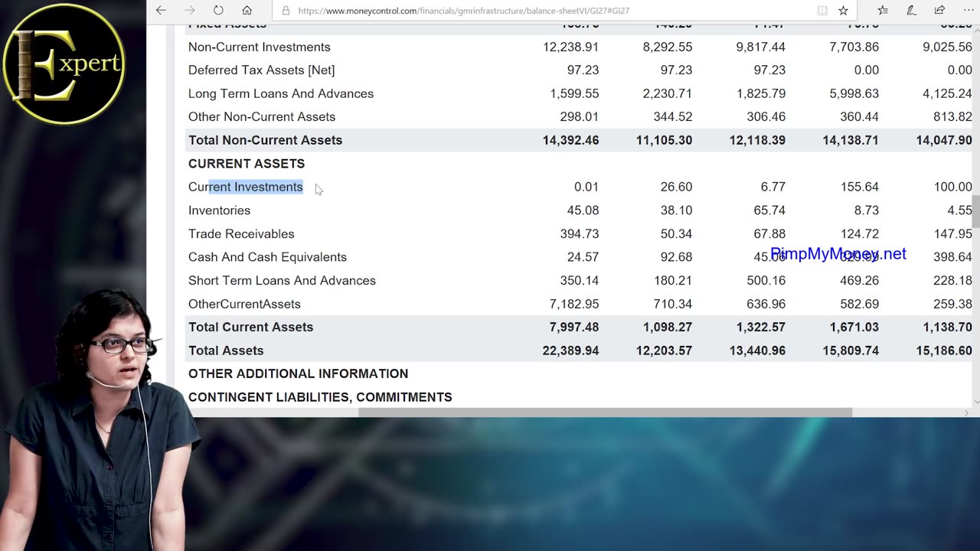Image resolution: width=980 pixels, height=551 pixels.
Task: Click the browser forward arrow
Action: click(190, 11)
